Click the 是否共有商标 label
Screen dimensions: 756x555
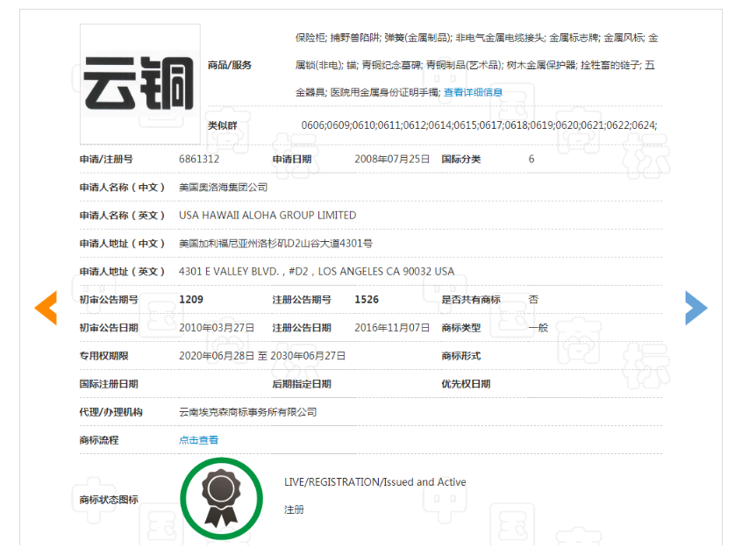tap(471, 300)
